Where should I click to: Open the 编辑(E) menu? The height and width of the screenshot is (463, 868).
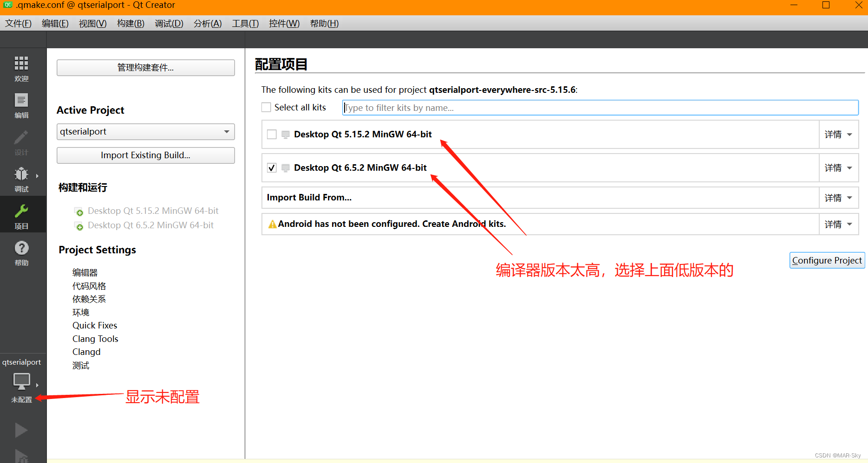(x=55, y=23)
